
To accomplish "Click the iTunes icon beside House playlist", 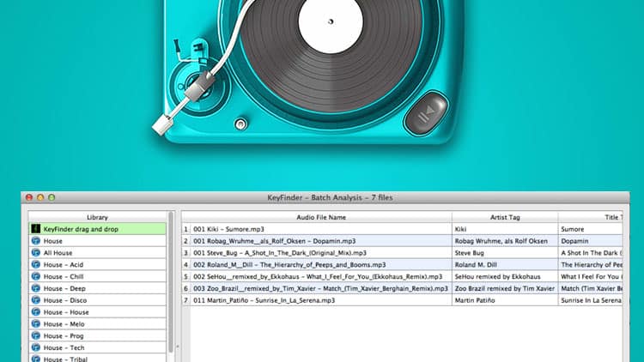I will coord(36,241).
